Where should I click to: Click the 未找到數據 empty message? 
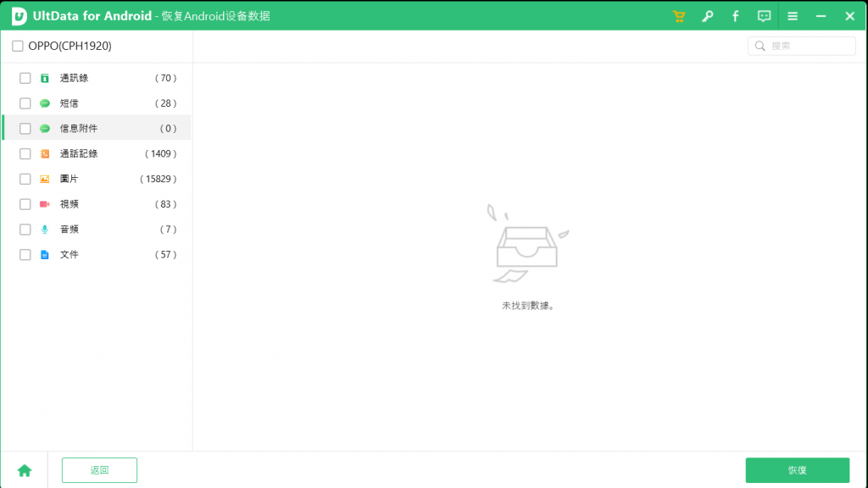click(527, 305)
